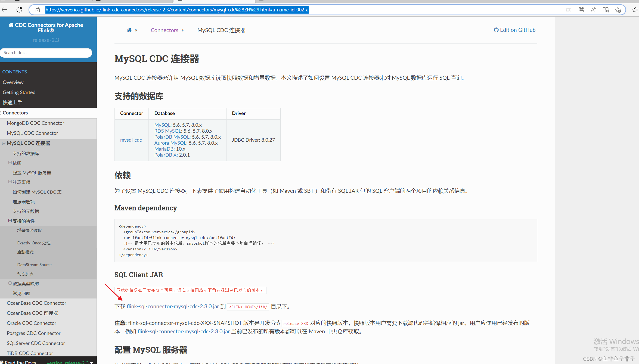This screenshot has width=639, height=364.
Task: Open MongoDB CDC Connector page
Action: [35, 123]
